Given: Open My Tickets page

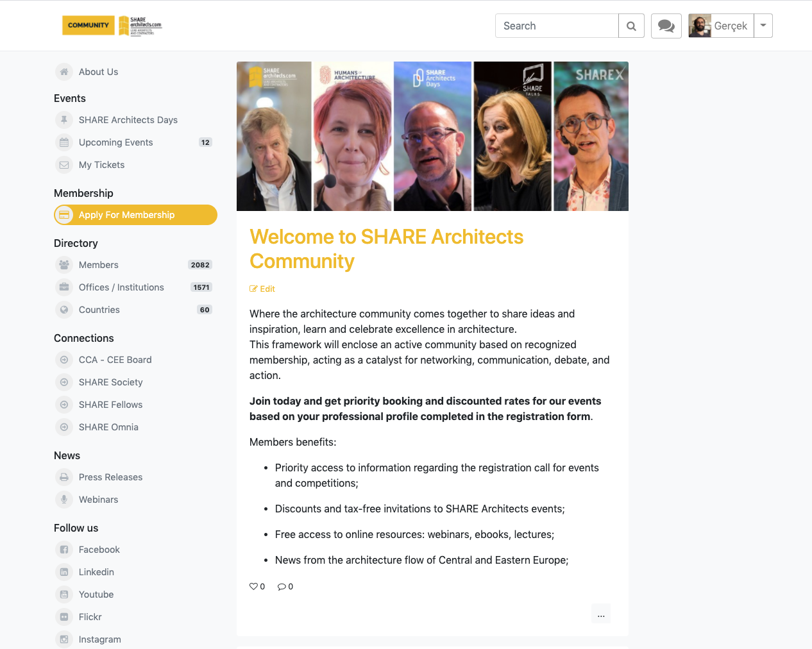Looking at the screenshot, I should [x=101, y=165].
